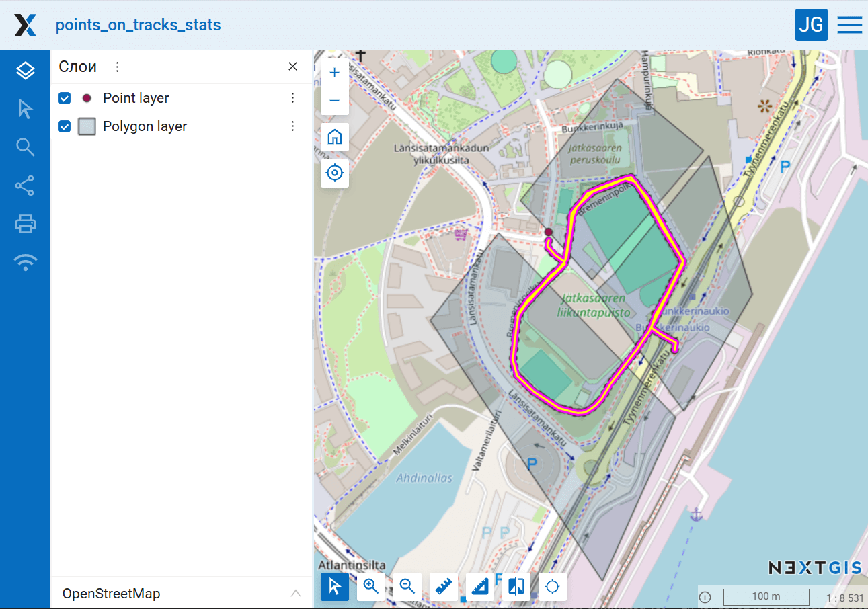
Task: Click the Polygon layer legend swatch
Action: (87, 126)
